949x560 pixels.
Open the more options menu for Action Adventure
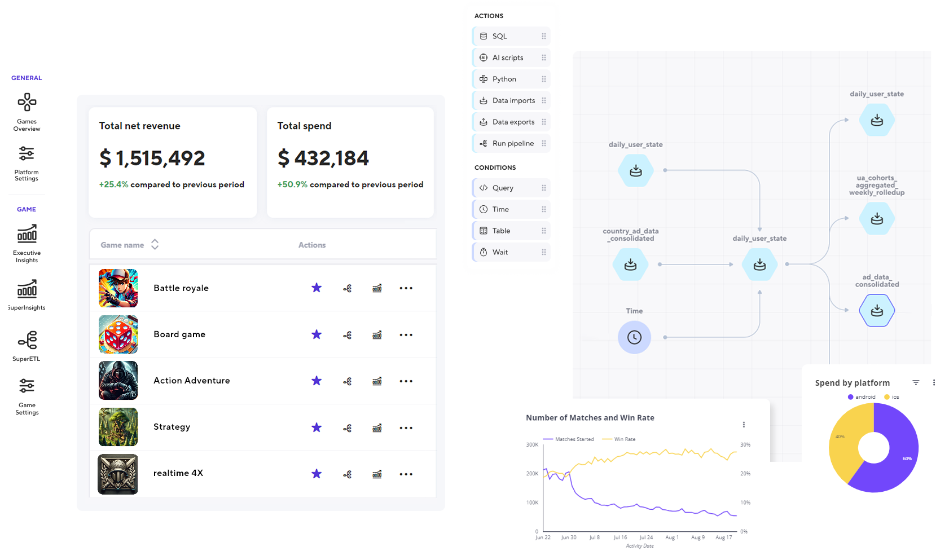tap(406, 381)
